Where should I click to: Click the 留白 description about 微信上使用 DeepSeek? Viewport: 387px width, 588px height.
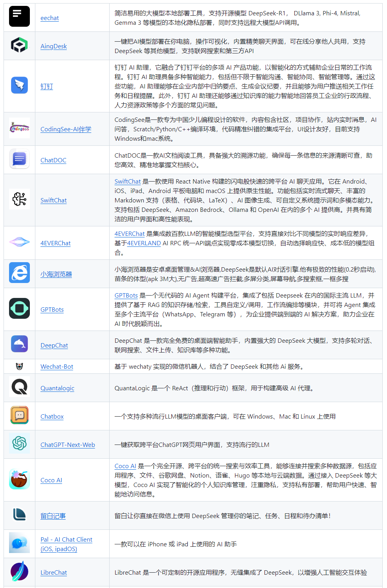(x=223, y=516)
